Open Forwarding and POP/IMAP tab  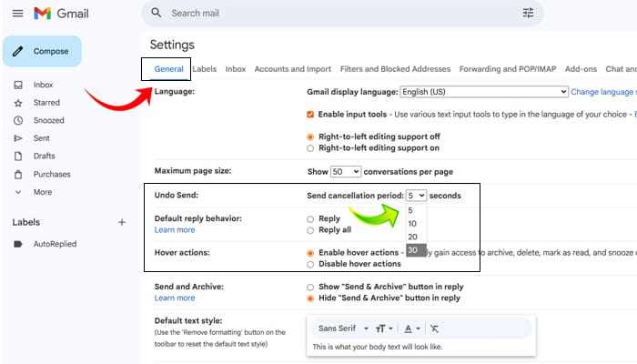pyautogui.click(x=508, y=69)
